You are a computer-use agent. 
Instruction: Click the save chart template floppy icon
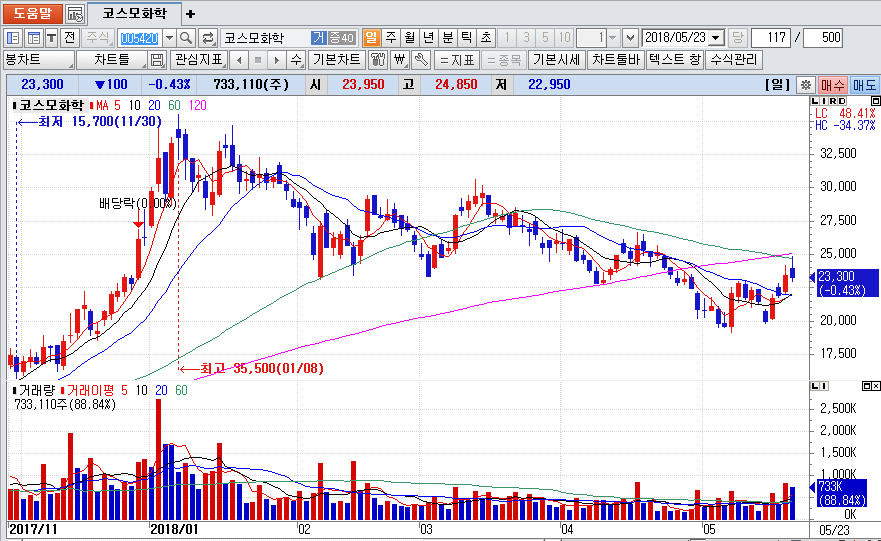(157, 59)
